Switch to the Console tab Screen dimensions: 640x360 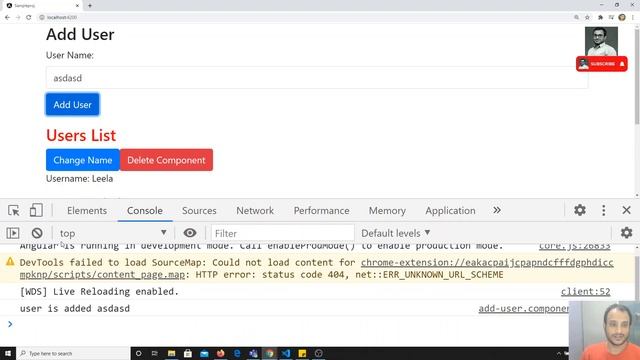(145, 211)
